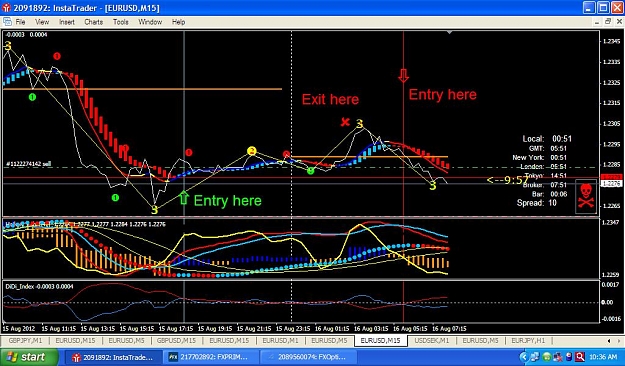Switch to the EURJPY,H1 chart tab
625x366 pixels.
click(528, 340)
